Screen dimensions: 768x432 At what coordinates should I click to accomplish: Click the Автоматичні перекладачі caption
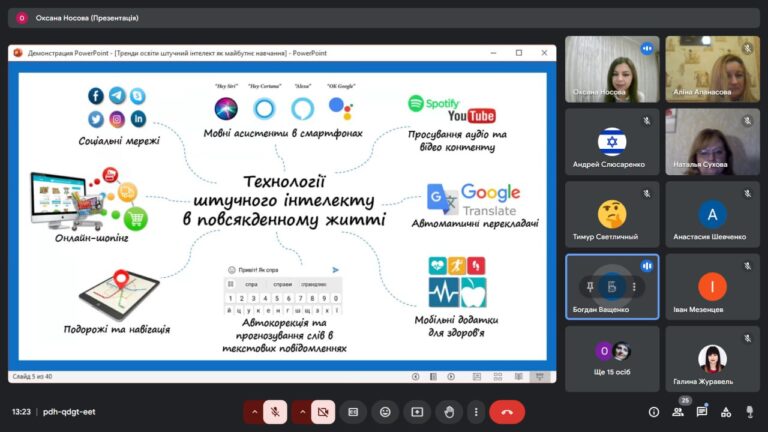tap(475, 223)
